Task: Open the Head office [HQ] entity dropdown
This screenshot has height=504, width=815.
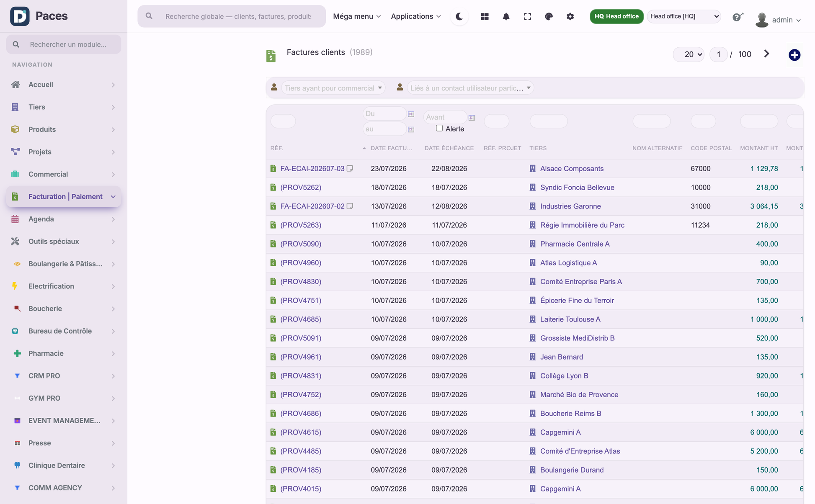Action: coord(684,16)
